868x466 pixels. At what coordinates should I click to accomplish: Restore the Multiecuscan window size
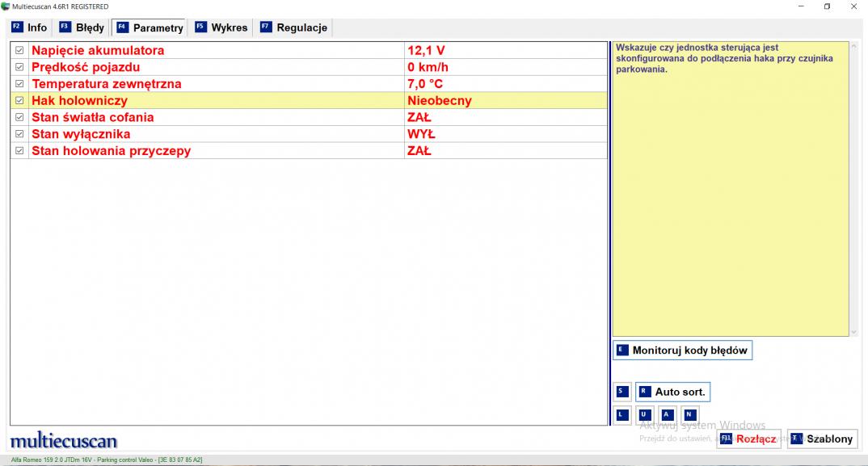[827, 6]
